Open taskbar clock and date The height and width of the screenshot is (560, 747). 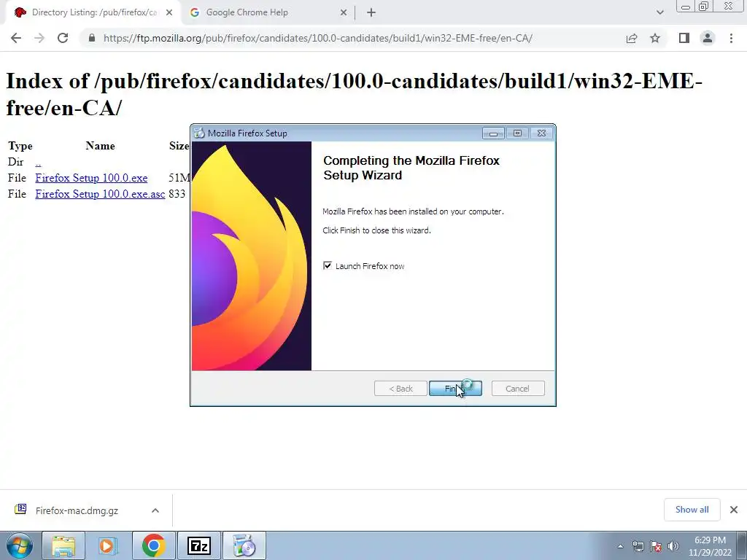710,546
